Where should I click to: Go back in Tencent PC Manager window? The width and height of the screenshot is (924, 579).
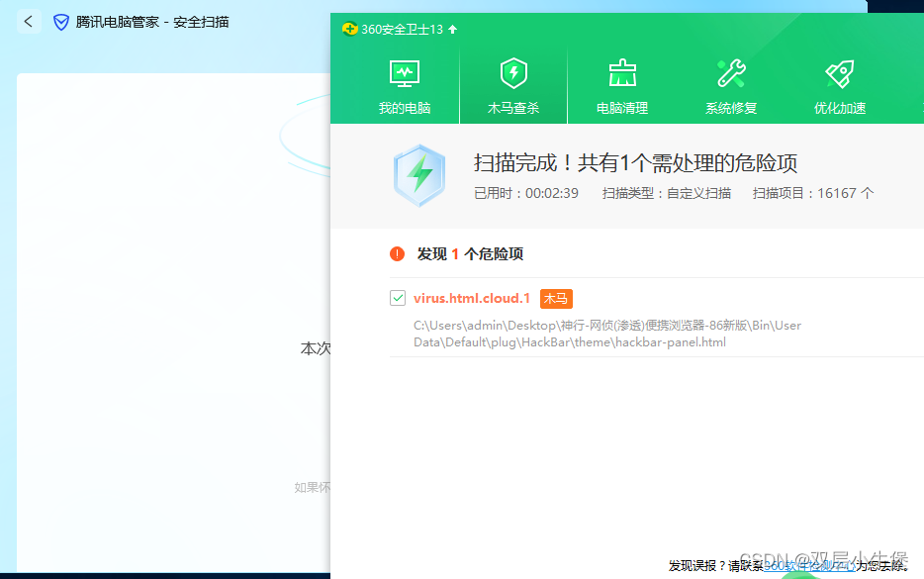pyautogui.click(x=29, y=22)
